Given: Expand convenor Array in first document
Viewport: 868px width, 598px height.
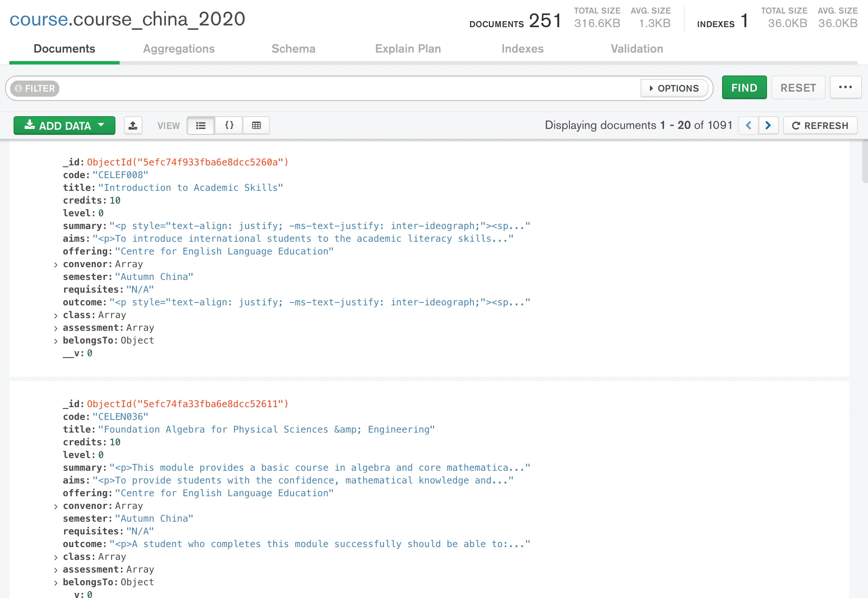Looking at the screenshot, I should coord(56,265).
